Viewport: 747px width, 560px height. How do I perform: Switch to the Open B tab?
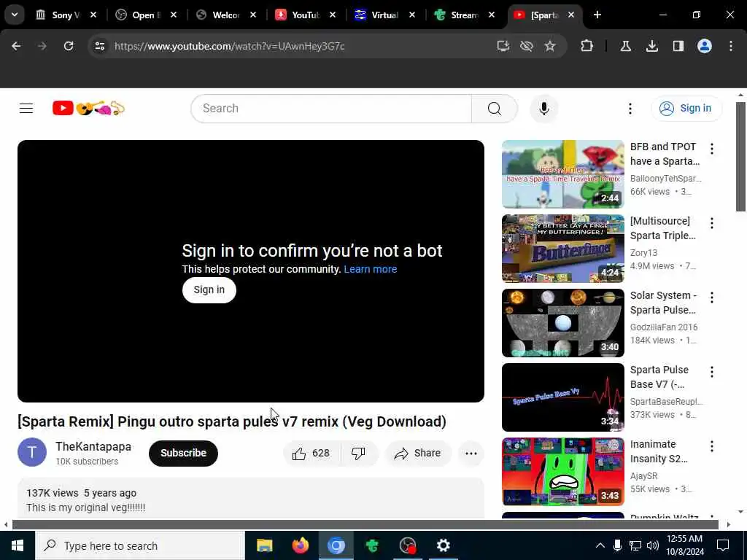click(146, 15)
